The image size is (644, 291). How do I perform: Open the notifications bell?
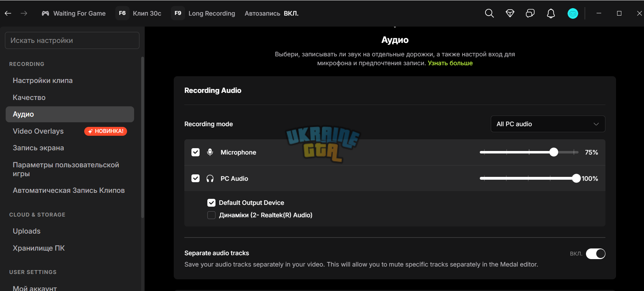pyautogui.click(x=551, y=13)
